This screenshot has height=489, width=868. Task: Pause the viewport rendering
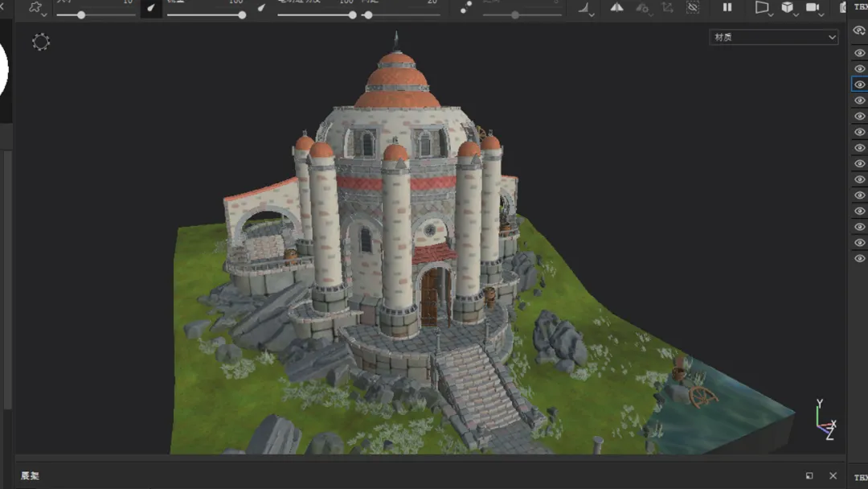727,7
